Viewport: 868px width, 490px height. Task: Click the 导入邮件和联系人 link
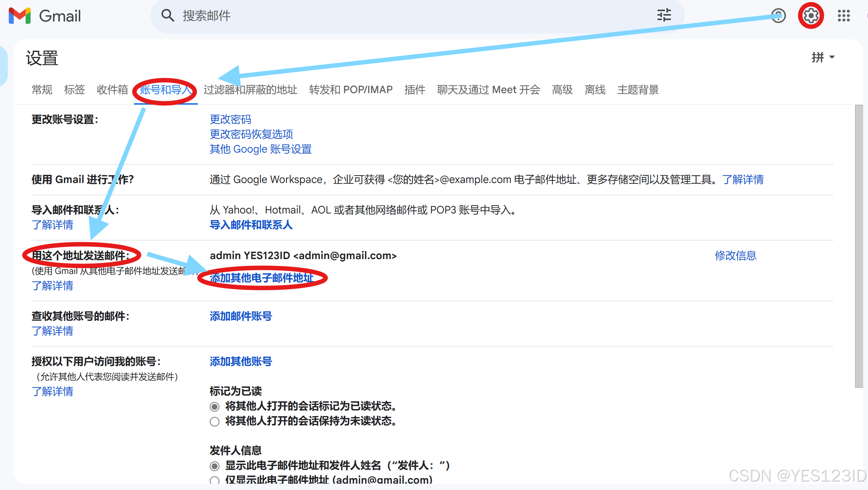tap(251, 225)
